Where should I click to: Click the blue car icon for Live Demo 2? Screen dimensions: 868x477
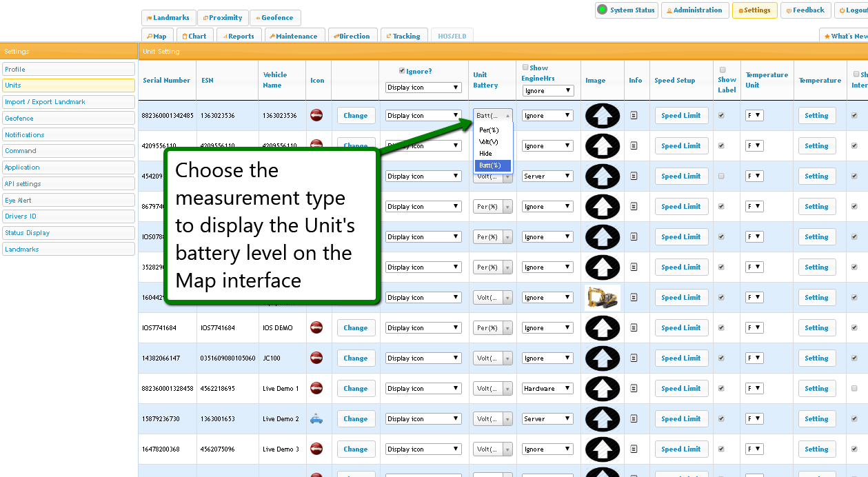tap(316, 418)
